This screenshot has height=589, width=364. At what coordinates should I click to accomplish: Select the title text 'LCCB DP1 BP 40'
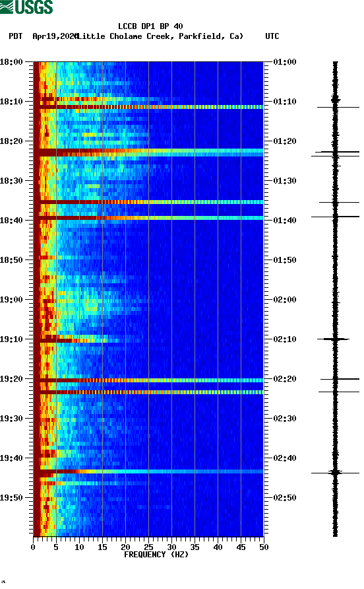(150, 26)
